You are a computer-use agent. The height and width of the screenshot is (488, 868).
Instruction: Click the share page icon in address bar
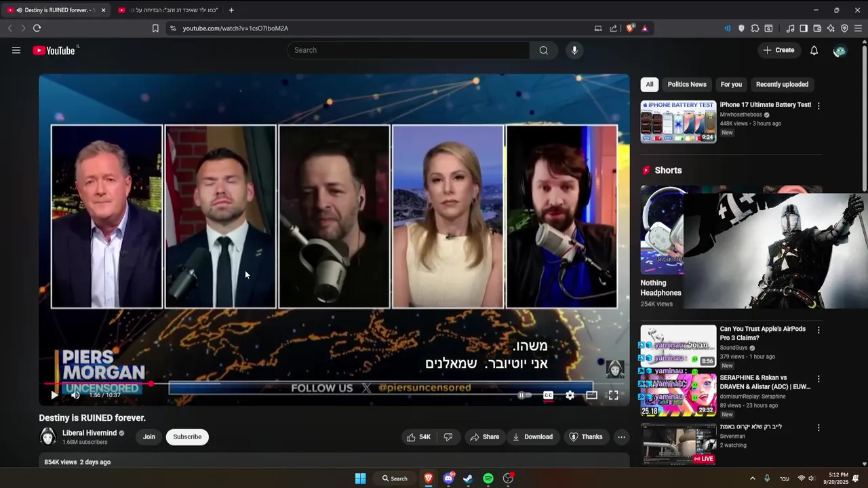tap(614, 28)
